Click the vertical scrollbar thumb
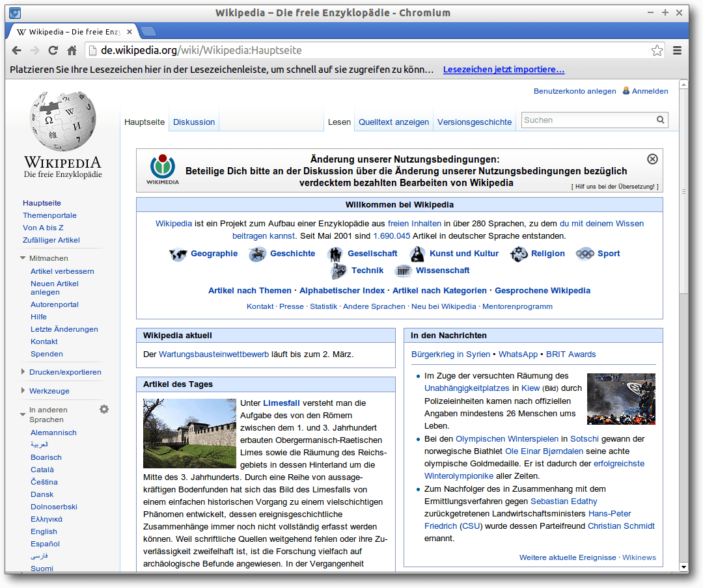703x588 pixels. (683, 191)
